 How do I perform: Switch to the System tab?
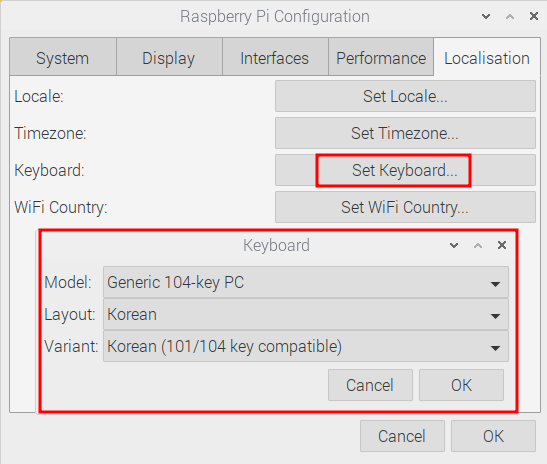pos(63,58)
